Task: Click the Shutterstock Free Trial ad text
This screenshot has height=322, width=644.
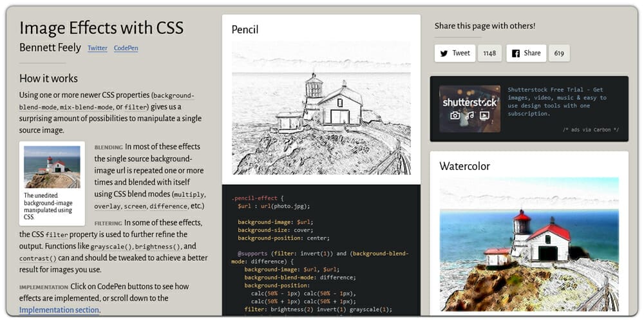Action: (557, 102)
